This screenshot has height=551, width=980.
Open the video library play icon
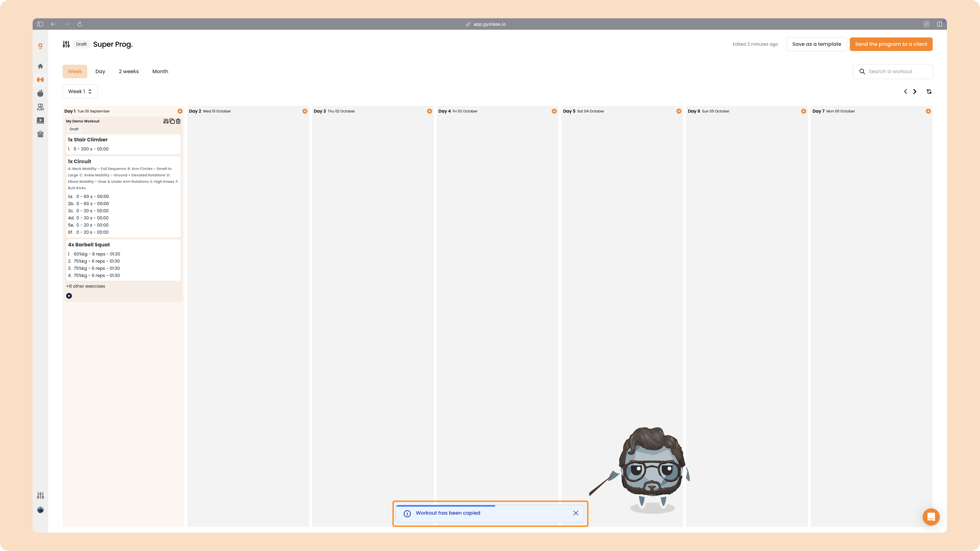(40, 121)
